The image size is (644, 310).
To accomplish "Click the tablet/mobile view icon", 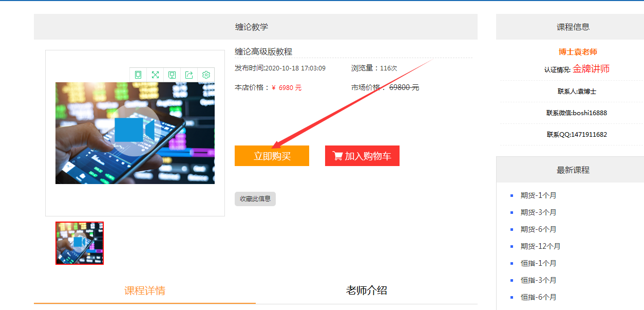I will coord(138,75).
